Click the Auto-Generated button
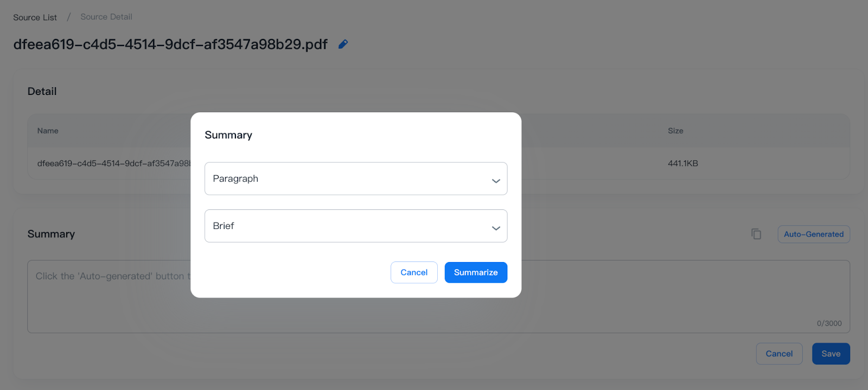The width and height of the screenshot is (868, 390). tap(813, 234)
